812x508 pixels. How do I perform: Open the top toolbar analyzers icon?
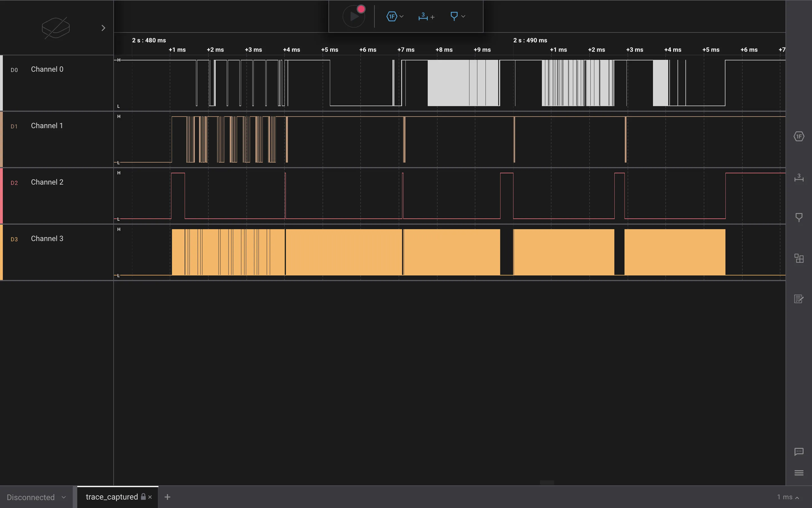click(392, 16)
